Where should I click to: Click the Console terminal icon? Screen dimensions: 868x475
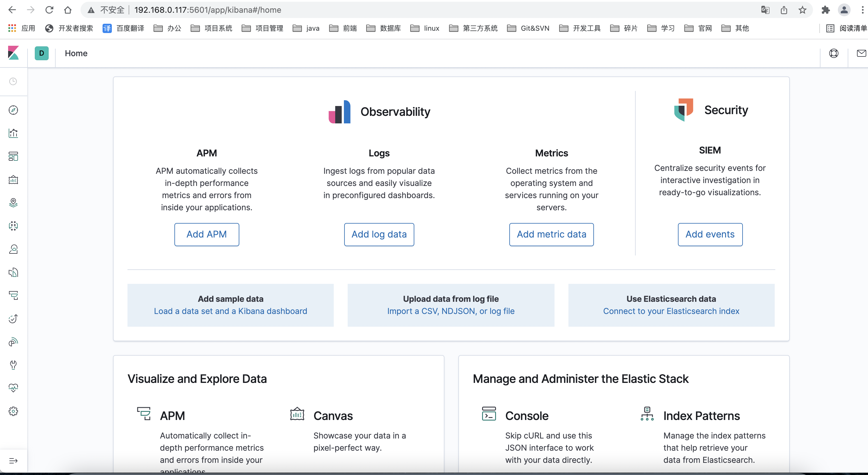coord(488,414)
